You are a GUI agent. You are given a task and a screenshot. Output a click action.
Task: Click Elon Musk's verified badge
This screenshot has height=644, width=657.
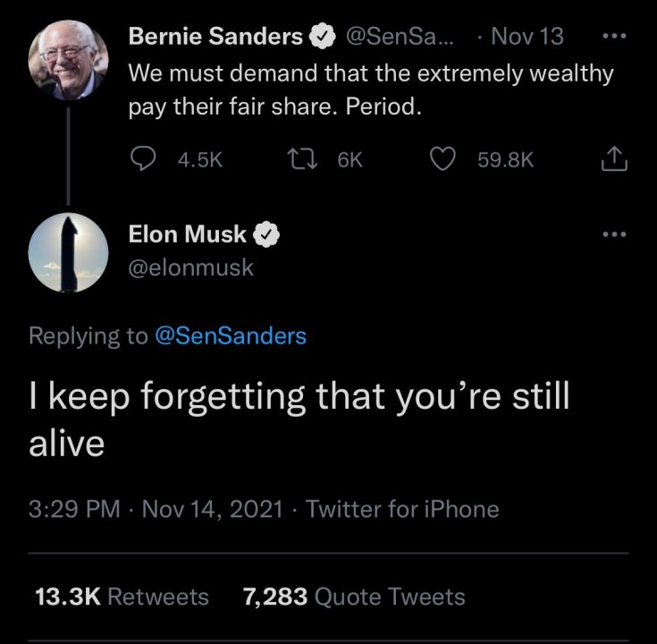pyautogui.click(x=266, y=235)
